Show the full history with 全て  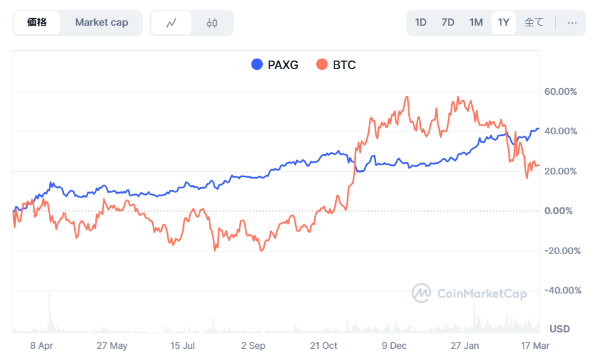(534, 22)
